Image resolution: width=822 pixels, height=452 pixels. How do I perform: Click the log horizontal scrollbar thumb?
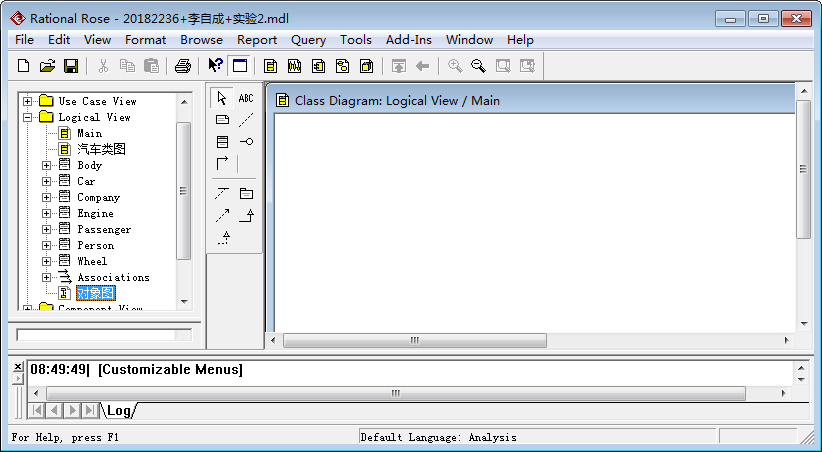pyautogui.click(x=396, y=393)
